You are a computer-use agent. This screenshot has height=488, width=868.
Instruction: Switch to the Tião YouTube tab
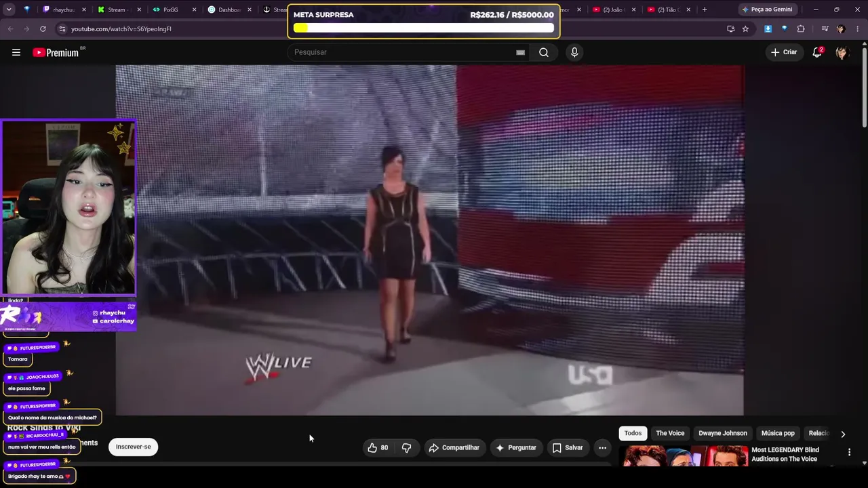[668, 9]
